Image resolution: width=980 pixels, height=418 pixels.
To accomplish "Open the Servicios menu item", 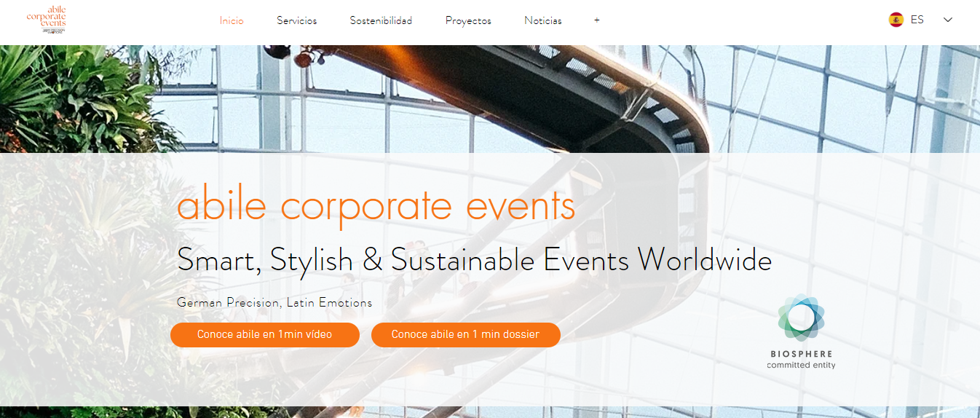I will point(296,20).
